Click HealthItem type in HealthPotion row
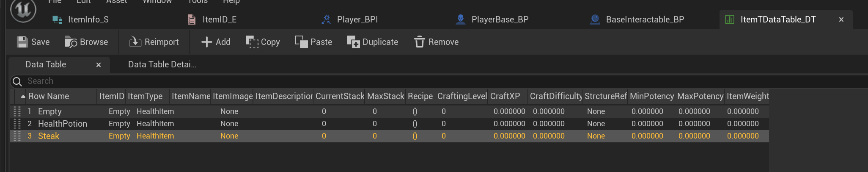This screenshot has width=868, height=172. coord(155,124)
